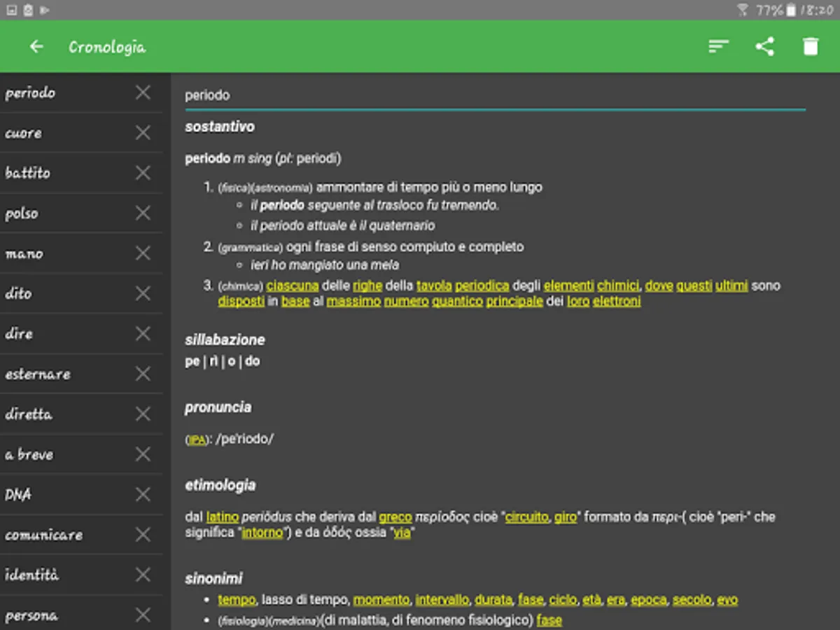Tap the share icon
The image size is (840, 630).
pos(764,47)
